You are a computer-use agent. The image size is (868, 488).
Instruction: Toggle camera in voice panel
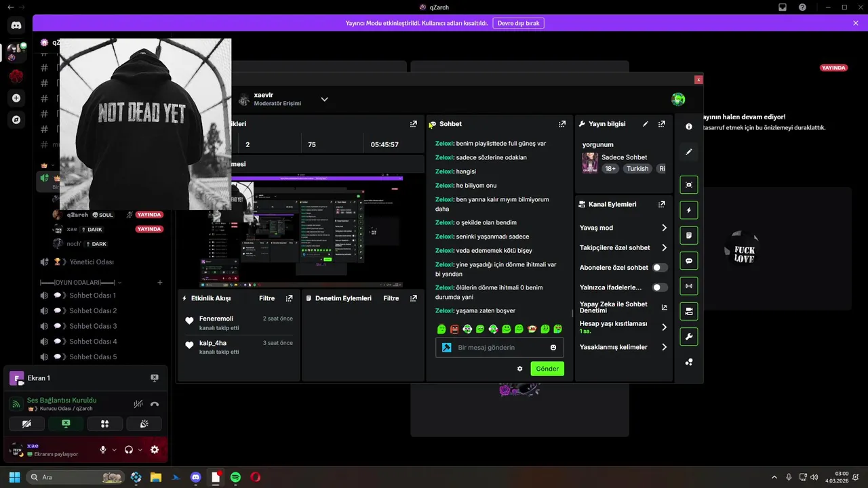coord(27,424)
